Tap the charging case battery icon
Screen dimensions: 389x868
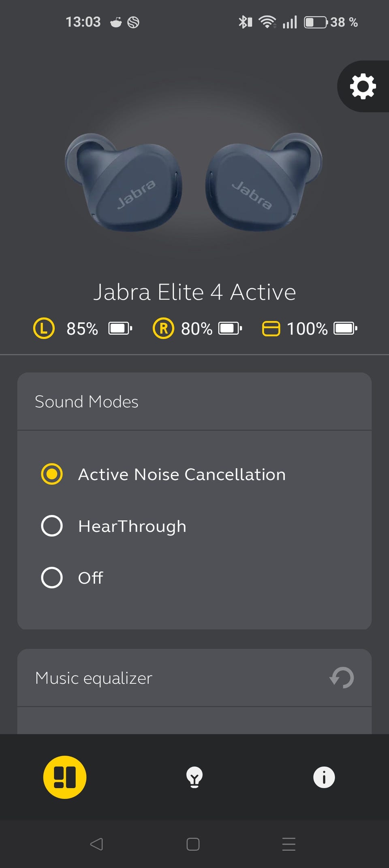[x=271, y=328]
